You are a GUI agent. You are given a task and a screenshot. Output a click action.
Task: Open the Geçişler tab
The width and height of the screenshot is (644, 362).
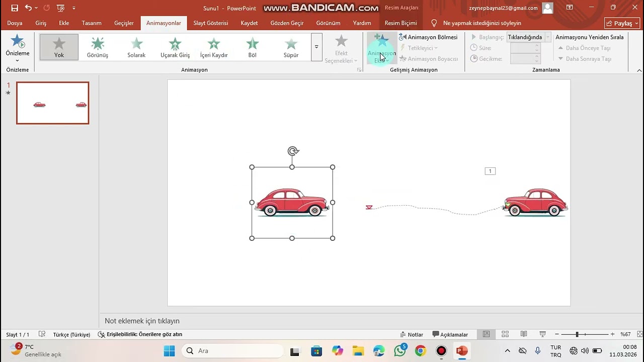click(x=124, y=23)
